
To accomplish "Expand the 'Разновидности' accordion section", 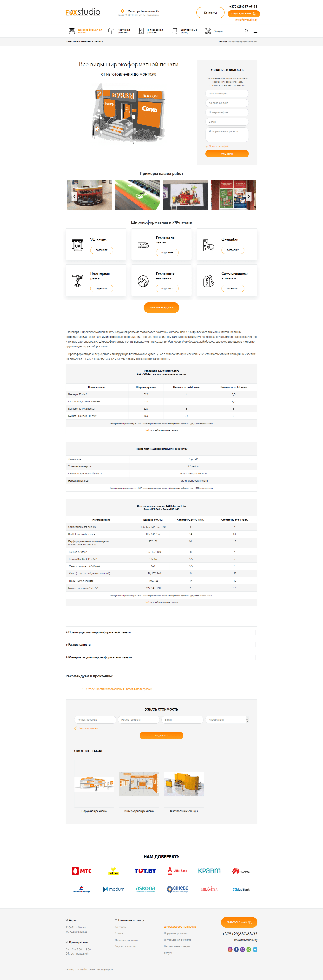I will (161, 645).
